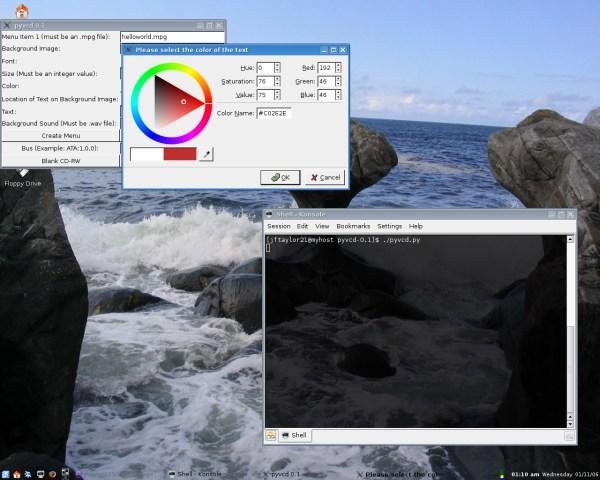Click Konsole scrollbar up arrow

click(x=570, y=240)
